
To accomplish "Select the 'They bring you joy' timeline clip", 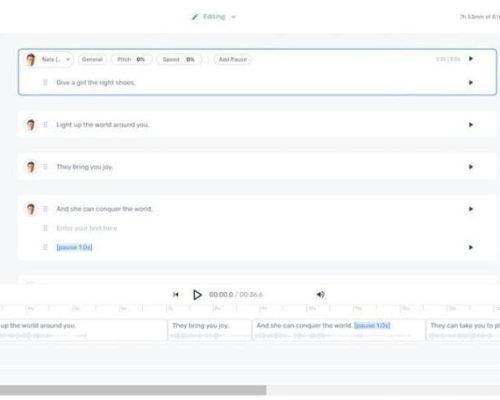I will coord(210,330).
